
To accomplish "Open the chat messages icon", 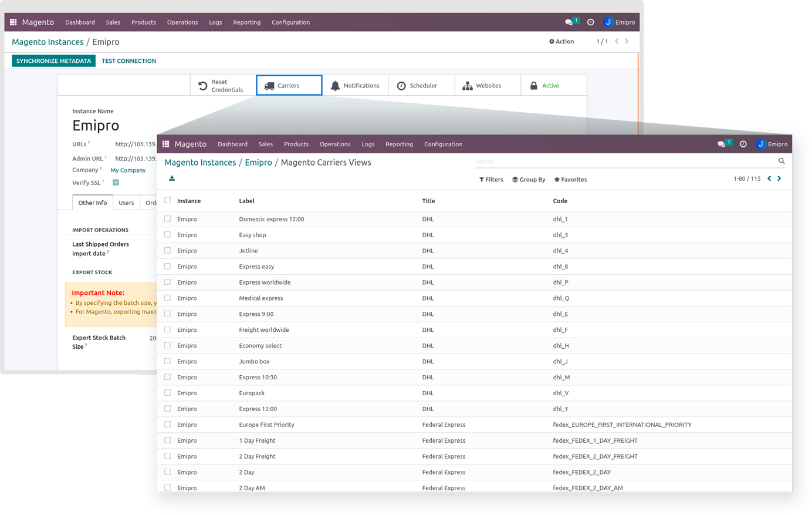I will coord(721,144).
